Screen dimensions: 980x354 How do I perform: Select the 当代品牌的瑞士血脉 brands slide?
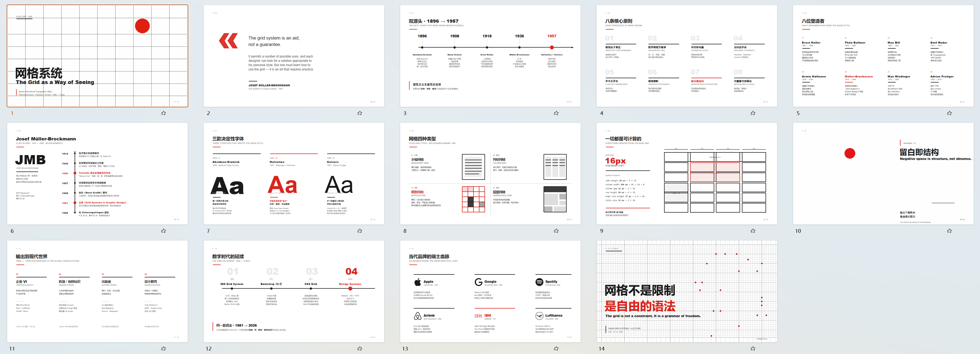coord(490,292)
